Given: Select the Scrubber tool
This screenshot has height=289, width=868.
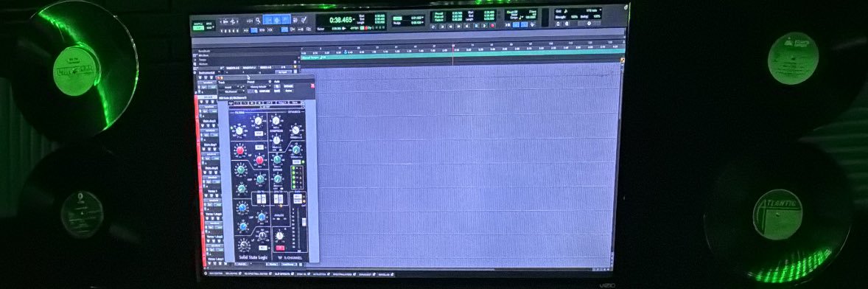Looking at the screenshot, I should pyautogui.click(x=295, y=20).
